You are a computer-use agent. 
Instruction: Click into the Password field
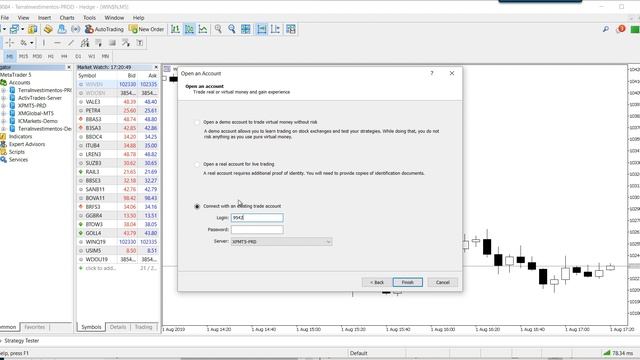click(257, 230)
